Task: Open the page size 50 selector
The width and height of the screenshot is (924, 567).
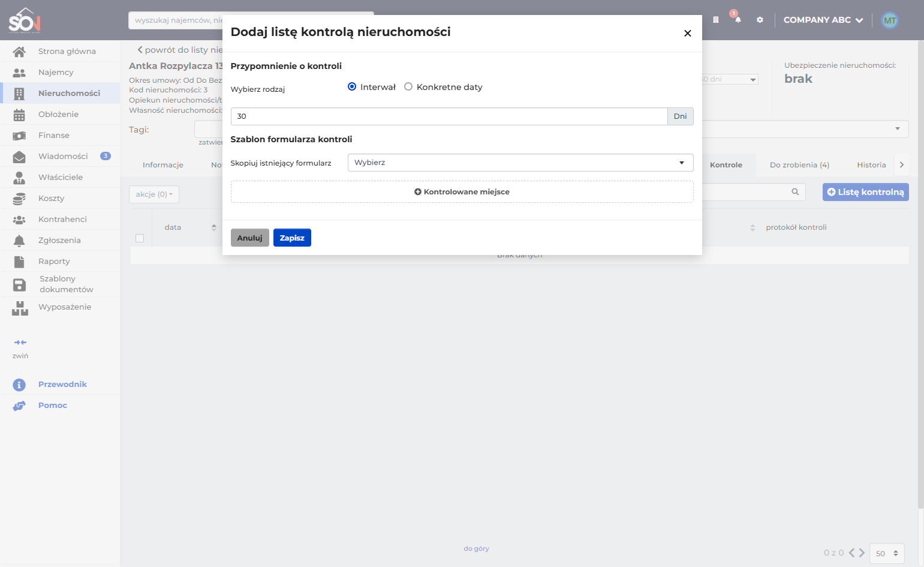Action: pyautogui.click(x=887, y=553)
